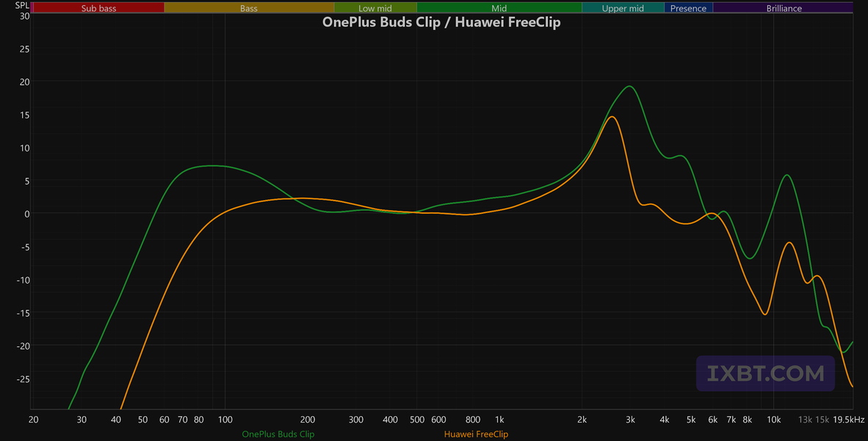Toggle OnePlus Buds Clip legend entry
This screenshot has height=441, width=868.
click(x=278, y=434)
